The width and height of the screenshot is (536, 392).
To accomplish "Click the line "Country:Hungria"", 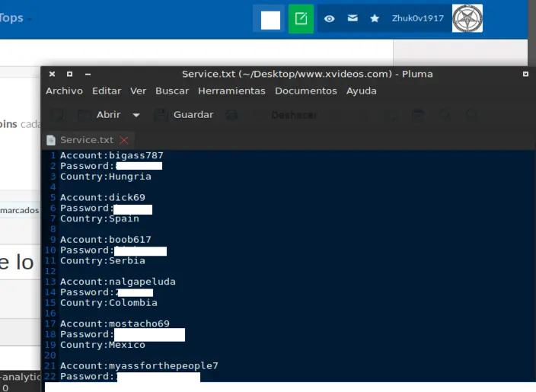I will 106,177.
